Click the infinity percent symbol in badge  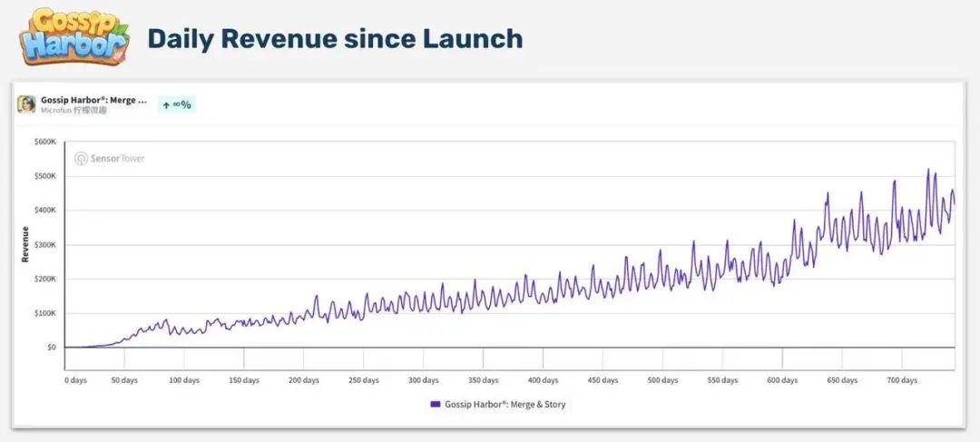[x=182, y=104]
